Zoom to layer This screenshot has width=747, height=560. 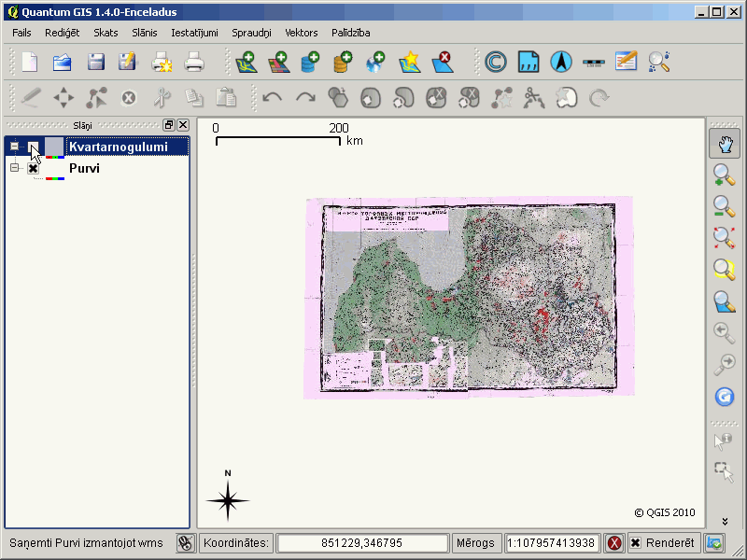coord(725,301)
